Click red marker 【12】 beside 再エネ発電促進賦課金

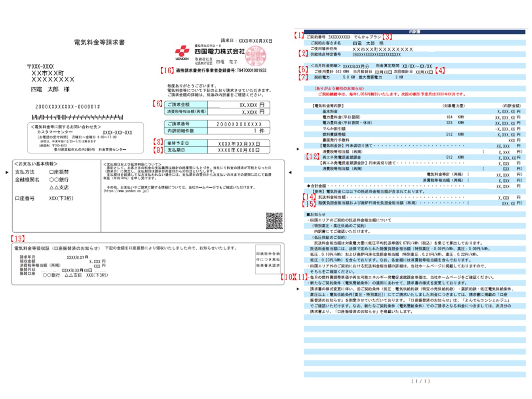coord(312,157)
